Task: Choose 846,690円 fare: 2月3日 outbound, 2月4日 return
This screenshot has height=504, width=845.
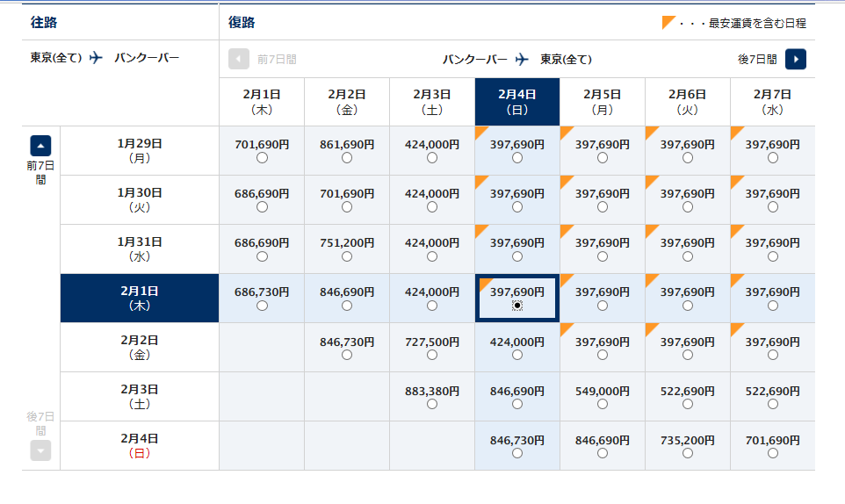Action: 517,405
